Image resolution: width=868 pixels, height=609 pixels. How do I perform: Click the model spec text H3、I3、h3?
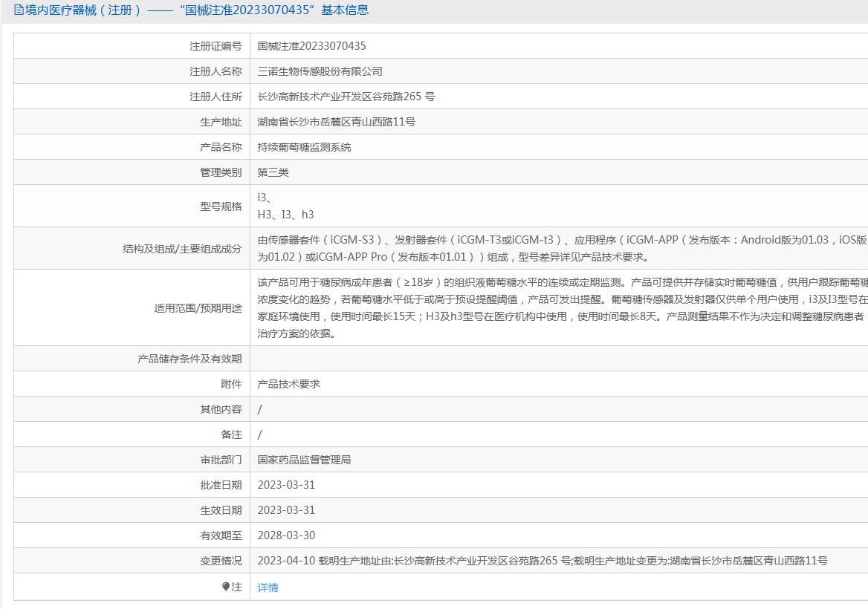tap(285, 215)
